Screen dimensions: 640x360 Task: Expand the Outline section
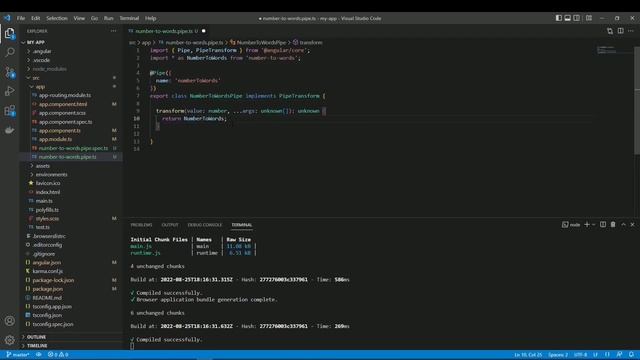click(x=36, y=337)
